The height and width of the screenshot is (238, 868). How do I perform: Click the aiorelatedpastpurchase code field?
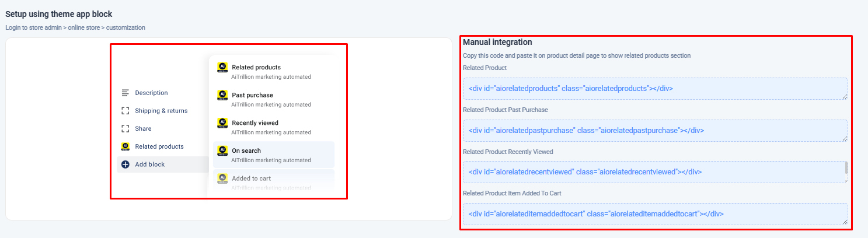(x=656, y=131)
